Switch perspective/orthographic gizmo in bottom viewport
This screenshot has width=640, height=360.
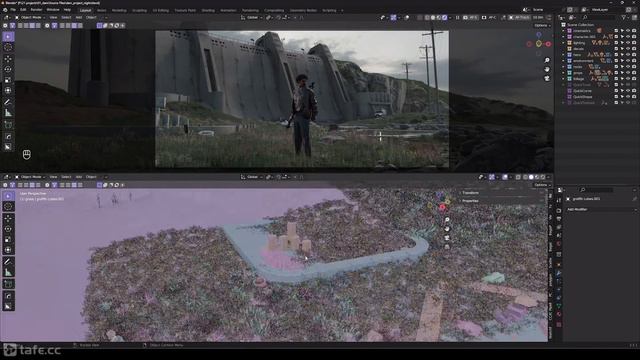(x=447, y=247)
